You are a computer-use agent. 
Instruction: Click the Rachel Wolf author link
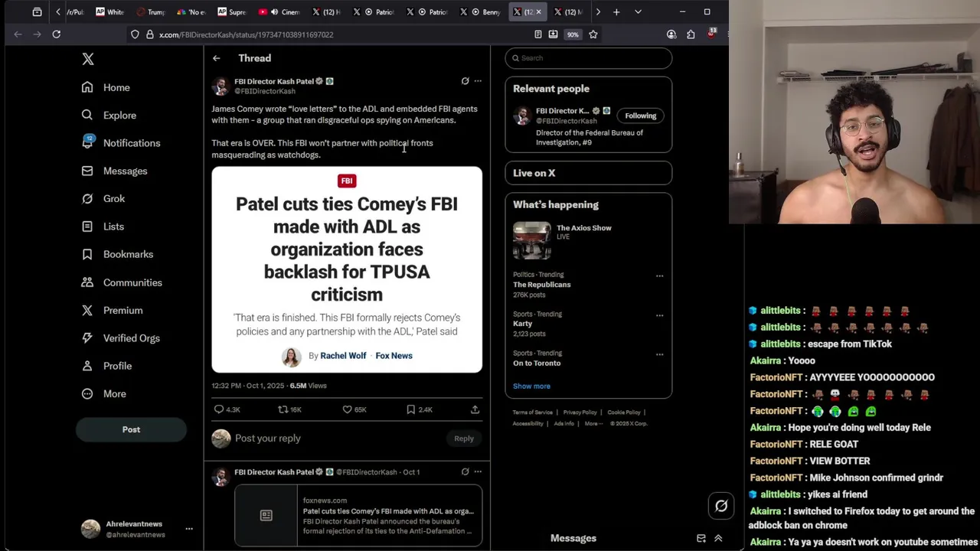(343, 356)
